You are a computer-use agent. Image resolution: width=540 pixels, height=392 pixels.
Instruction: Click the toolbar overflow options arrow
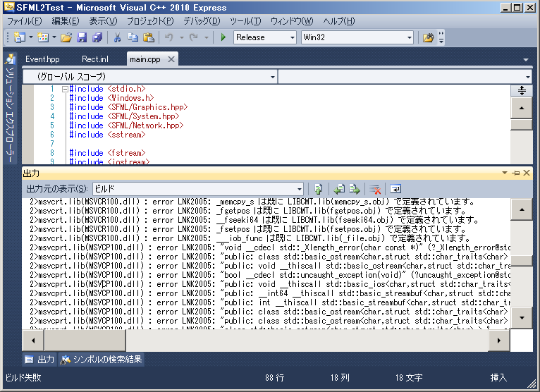[x=441, y=37]
